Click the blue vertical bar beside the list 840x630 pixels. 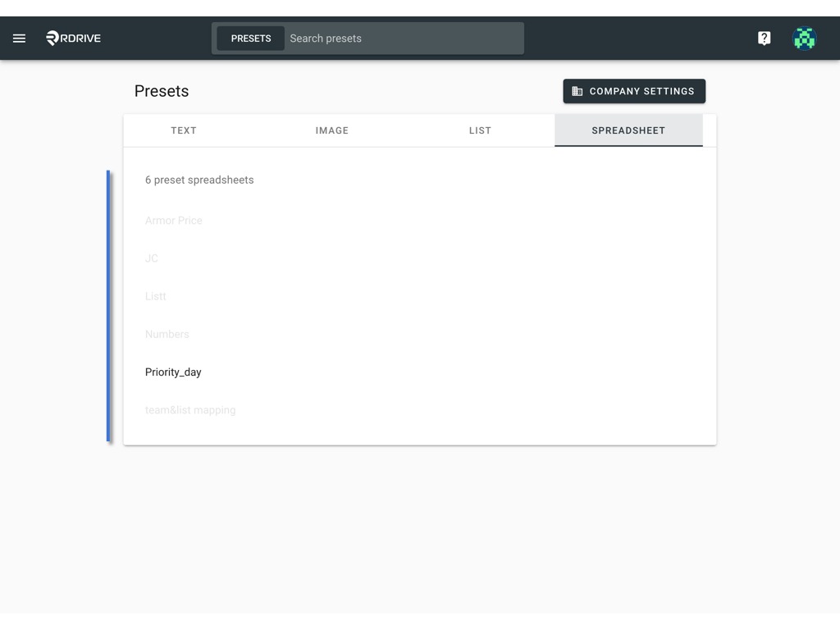click(x=108, y=306)
